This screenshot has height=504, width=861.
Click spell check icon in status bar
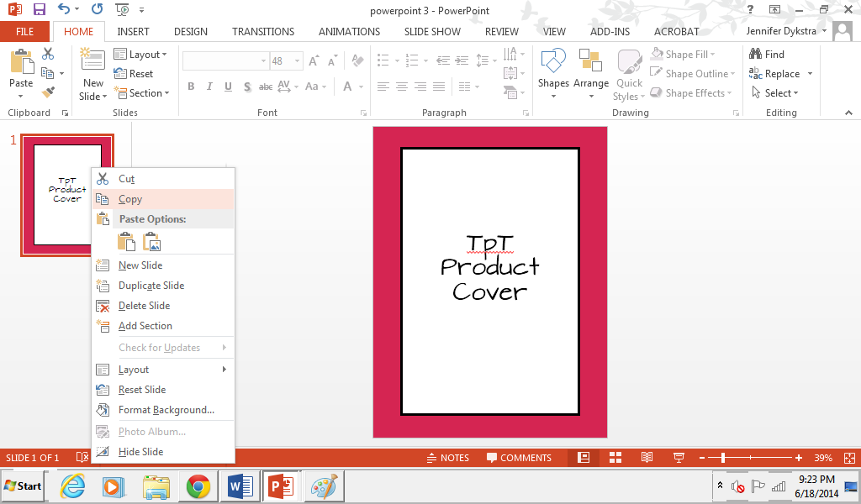[82, 458]
